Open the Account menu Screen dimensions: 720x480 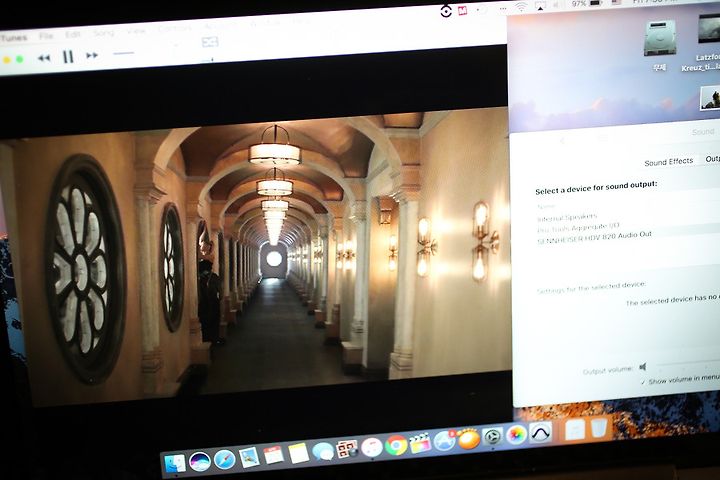coord(219,26)
